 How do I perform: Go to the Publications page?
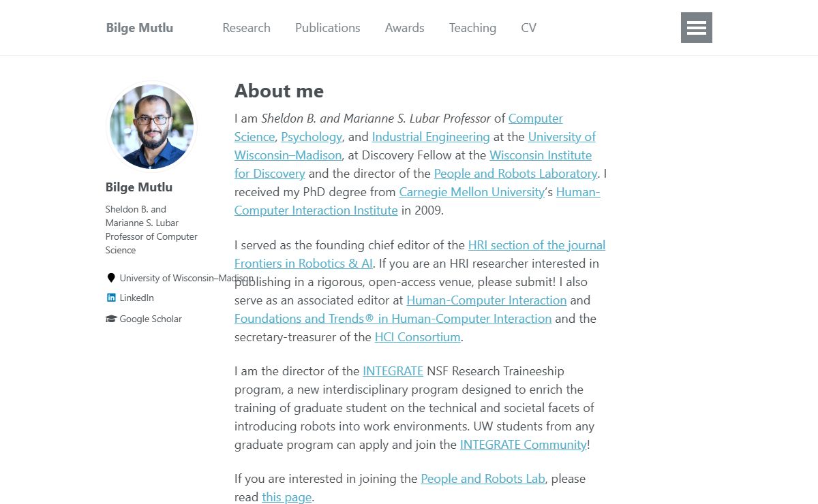tap(327, 28)
